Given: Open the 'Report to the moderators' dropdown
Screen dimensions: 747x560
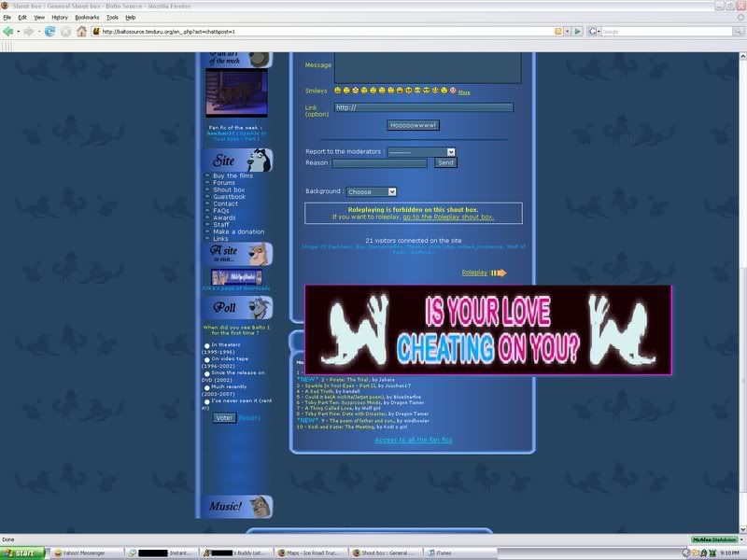Looking at the screenshot, I should pos(421,152).
